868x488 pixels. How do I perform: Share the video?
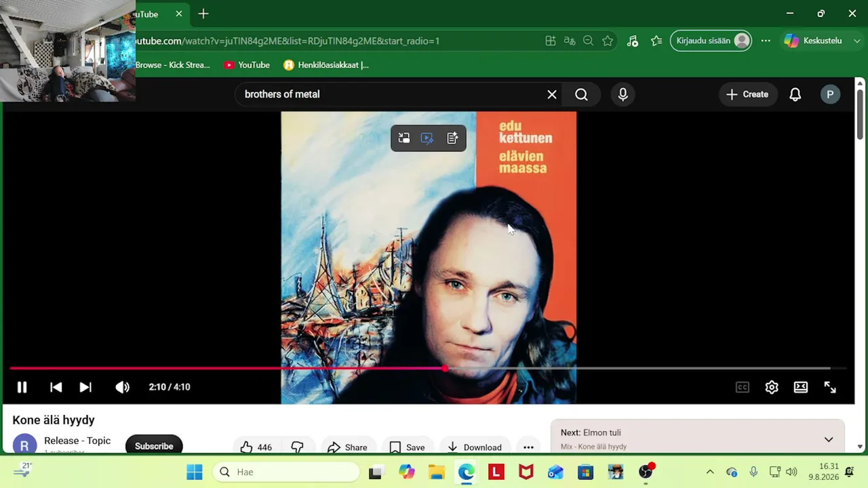[x=347, y=447]
